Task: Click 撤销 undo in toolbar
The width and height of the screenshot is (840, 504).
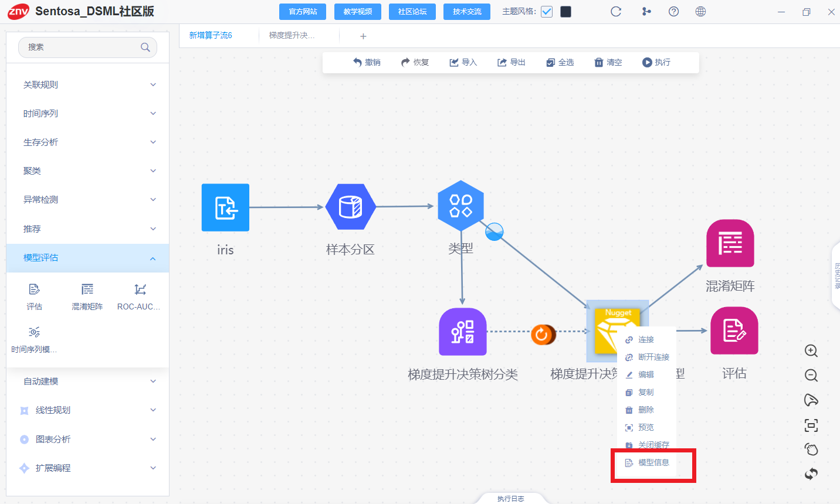Action: (367, 62)
